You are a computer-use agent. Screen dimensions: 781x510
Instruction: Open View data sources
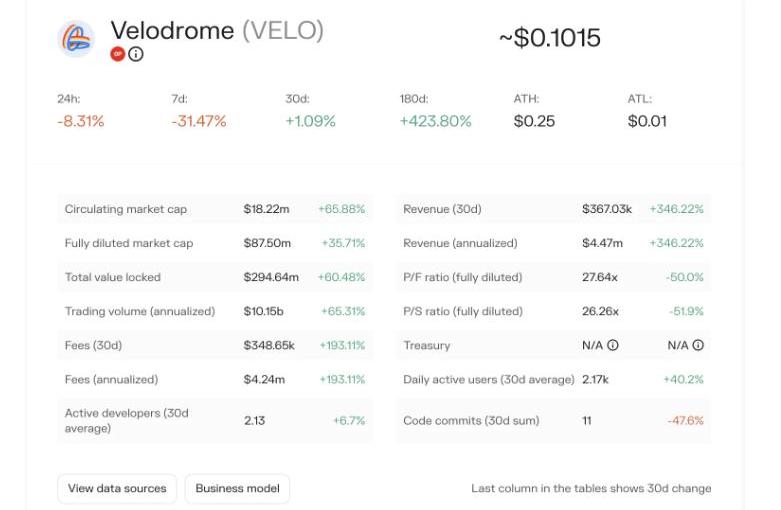[117, 489]
